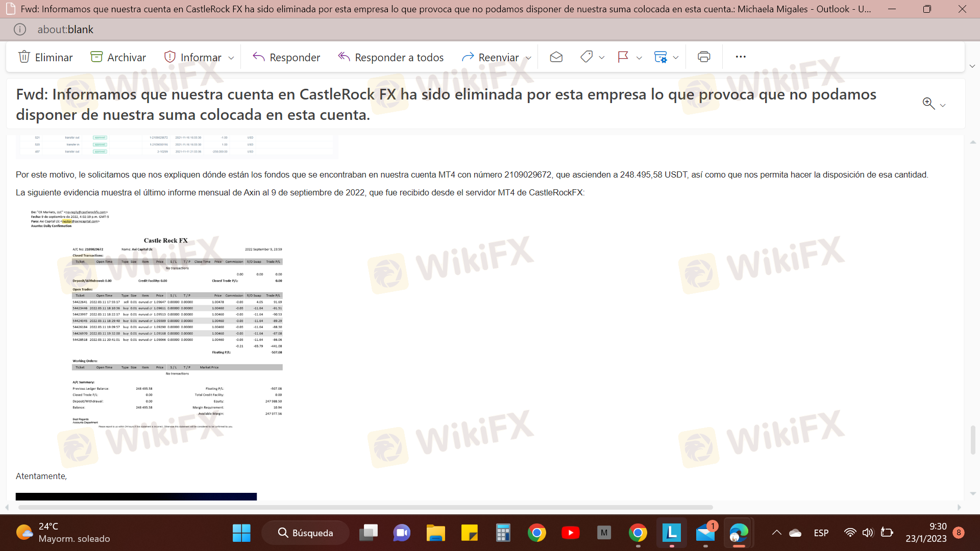Expand the zoom options chevron
Screen dimensions: 980x551
pos(943,105)
